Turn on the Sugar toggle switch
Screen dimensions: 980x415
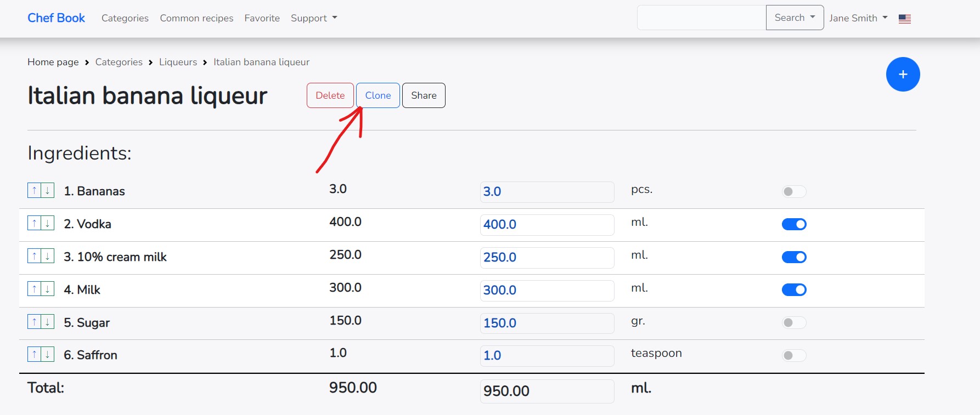[793, 322]
